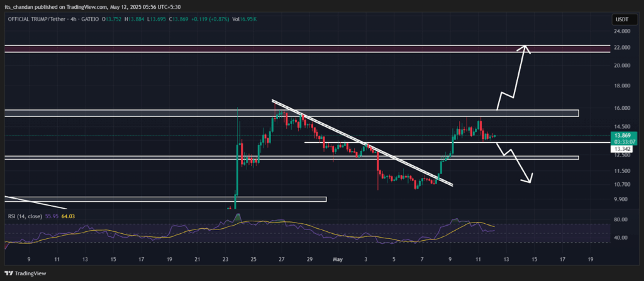
Task: Click the high value H13.884
Action: click(135, 19)
